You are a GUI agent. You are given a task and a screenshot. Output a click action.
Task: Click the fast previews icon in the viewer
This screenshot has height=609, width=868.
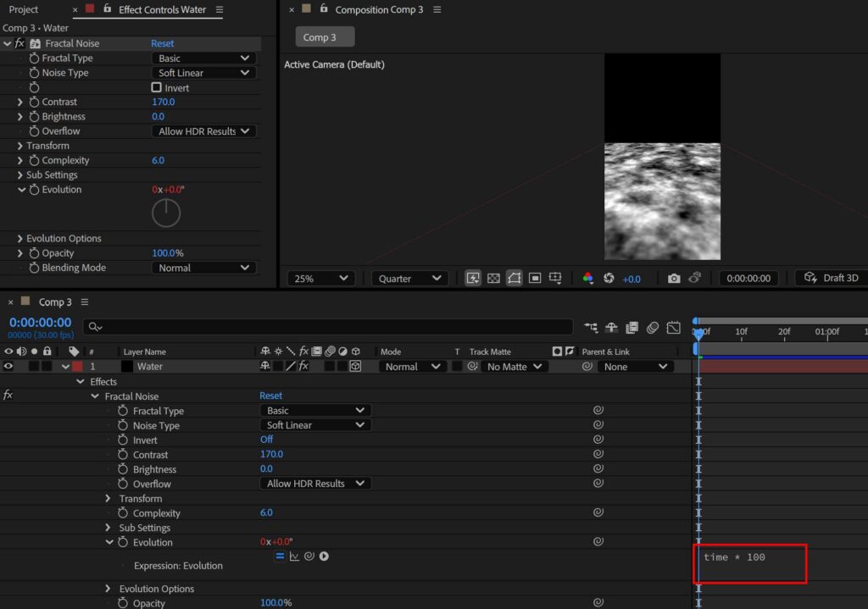click(473, 278)
